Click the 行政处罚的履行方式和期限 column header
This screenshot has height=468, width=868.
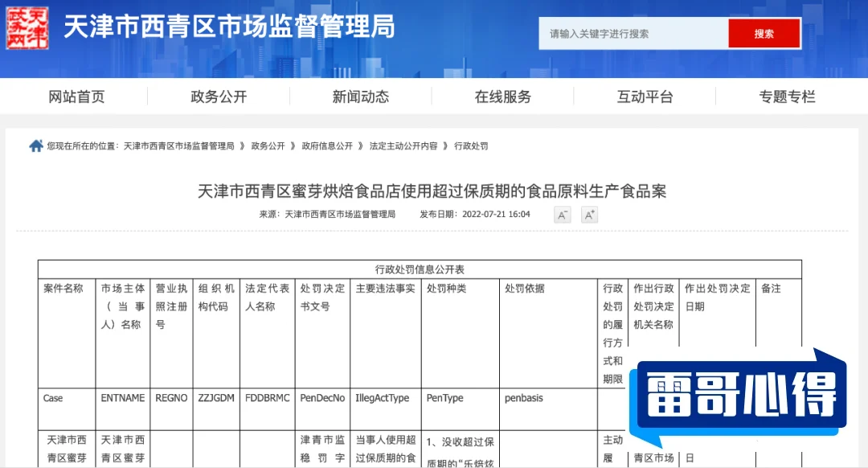point(612,334)
